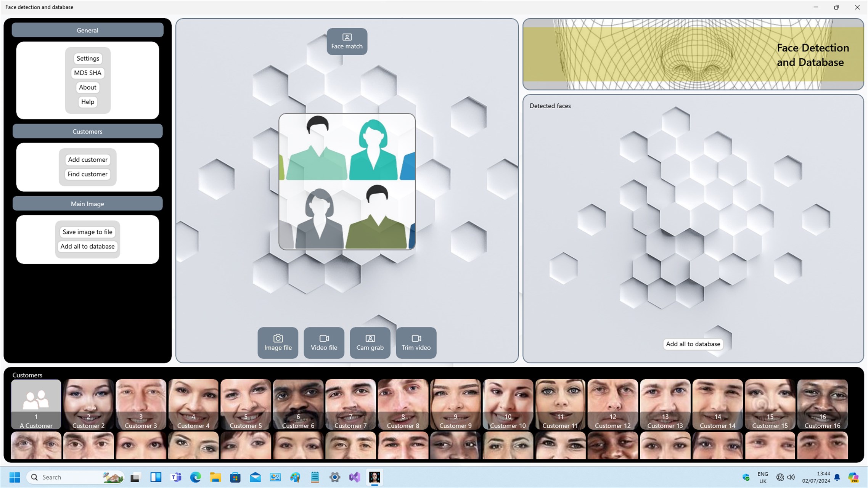Click the About button
Viewport: 868px width, 488px height.
click(88, 87)
